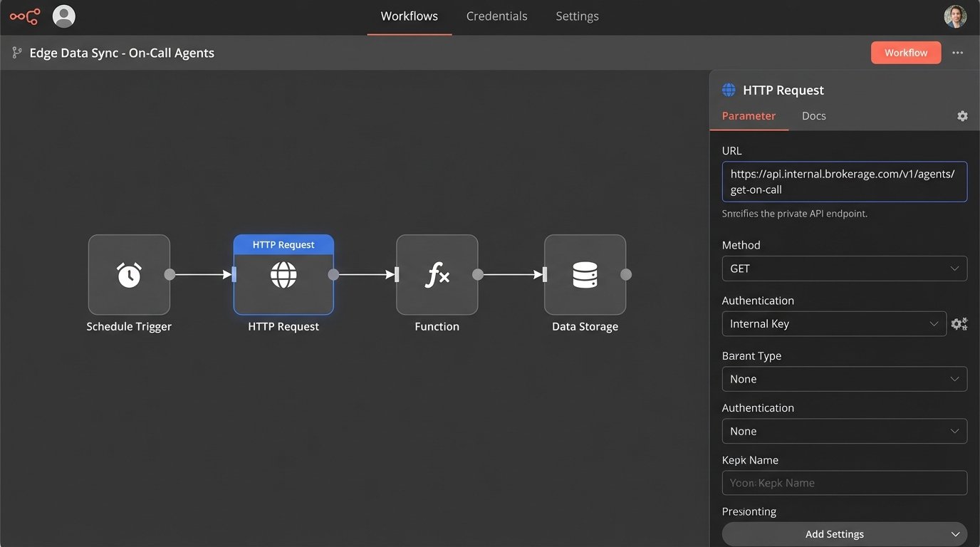Open the Barant Type dropdown
This screenshot has width=980, height=547.
pos(844,379)
